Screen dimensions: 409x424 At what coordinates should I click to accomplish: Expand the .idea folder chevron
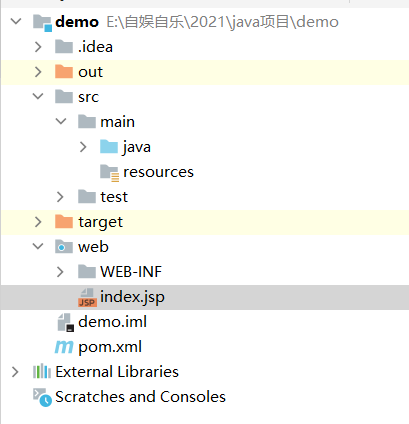coord(38,47)
